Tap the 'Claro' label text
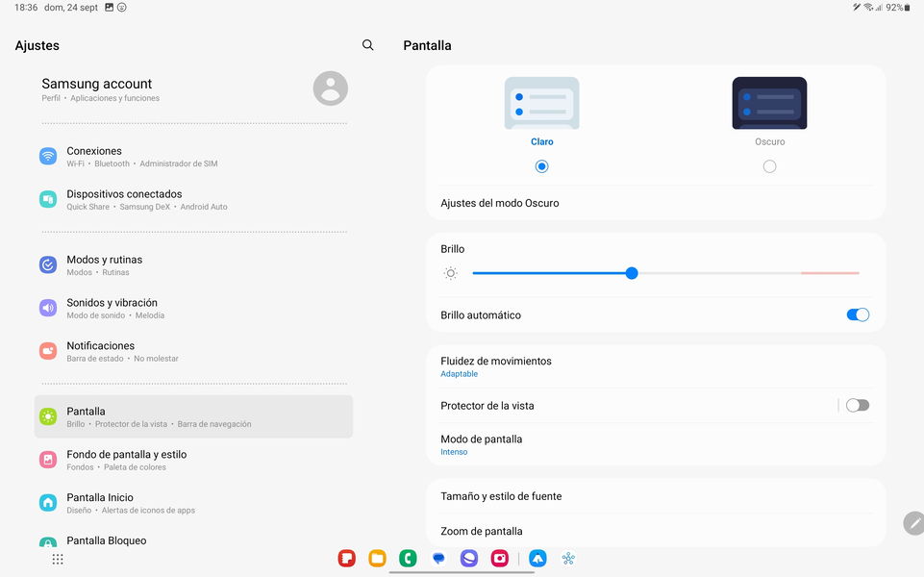 tap(541, 141)
